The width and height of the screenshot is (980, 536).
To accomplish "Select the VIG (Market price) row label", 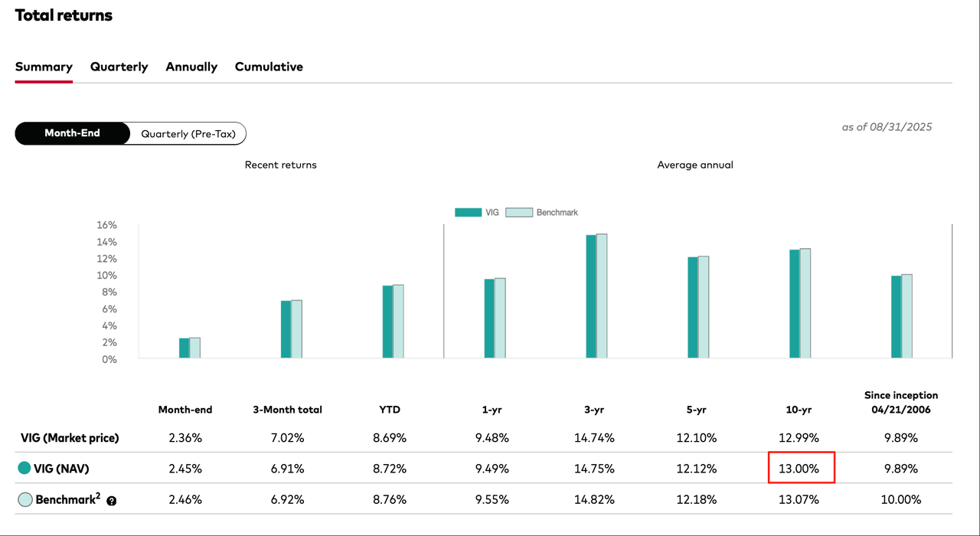I will (70, 438).
